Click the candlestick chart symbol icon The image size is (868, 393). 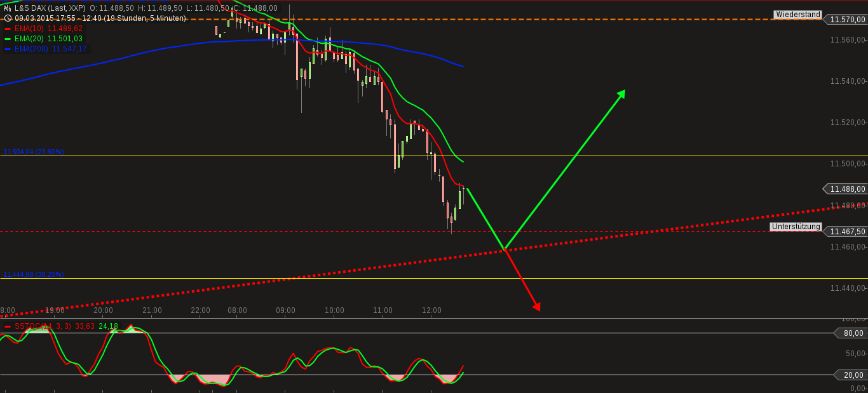point(6,9)
